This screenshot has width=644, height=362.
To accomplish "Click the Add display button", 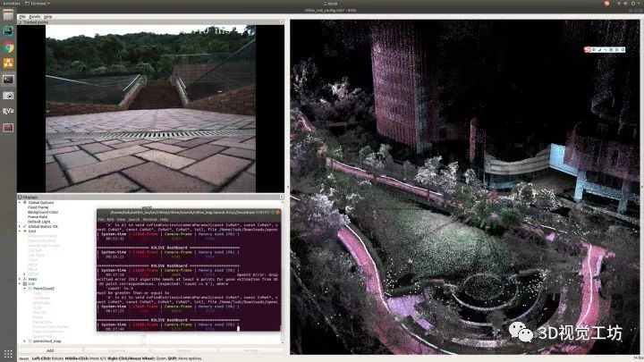I will [x=50, y=350].
